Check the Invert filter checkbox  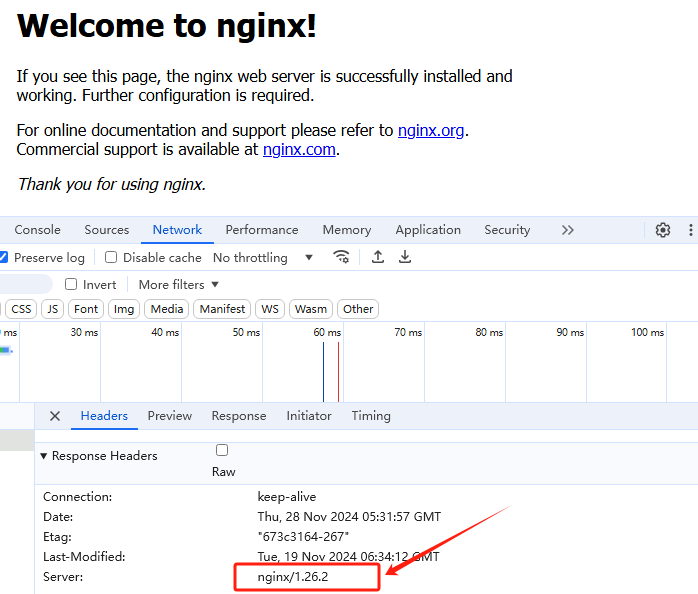71,284
